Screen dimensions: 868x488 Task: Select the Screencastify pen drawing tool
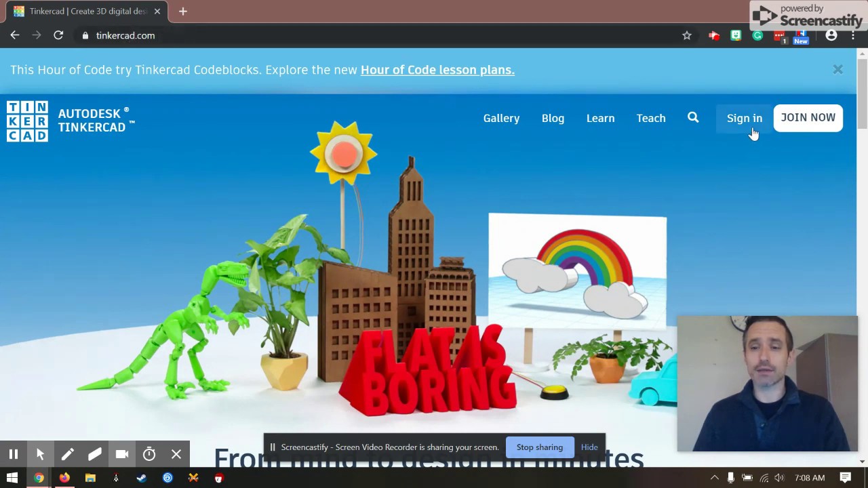[68, 454]
